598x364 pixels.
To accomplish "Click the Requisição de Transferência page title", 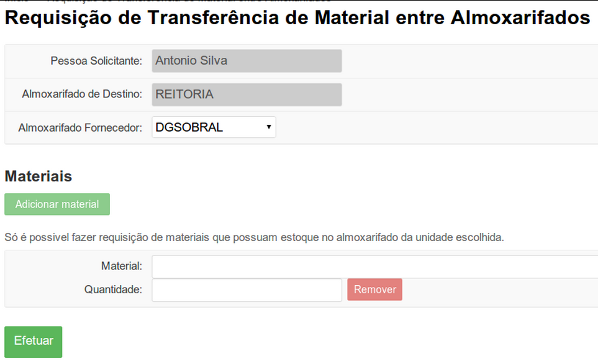I will 297,17.
